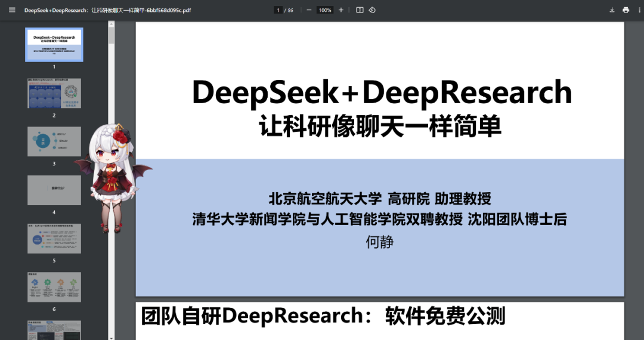Image resolution: width=644 pixels, height=340 pixels.
Task: Download the PDF file
Action: tap(612, 10)
